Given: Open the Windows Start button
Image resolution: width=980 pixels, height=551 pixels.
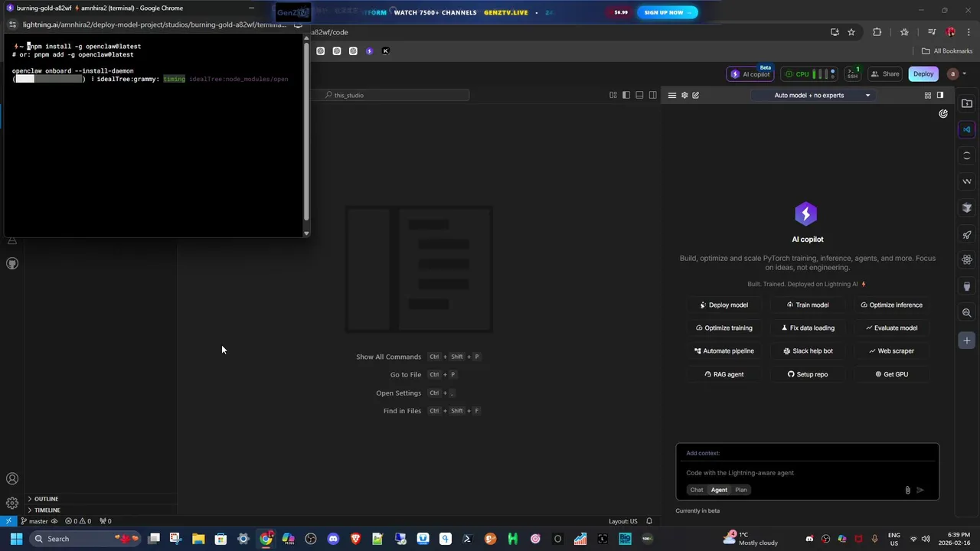Looking at the screenshot, I should (16, 539).
